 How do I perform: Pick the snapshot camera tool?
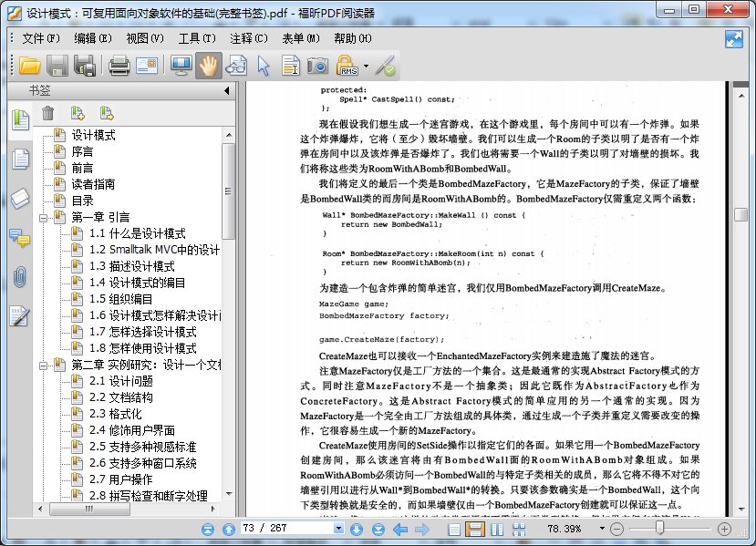tap(317, 66)
